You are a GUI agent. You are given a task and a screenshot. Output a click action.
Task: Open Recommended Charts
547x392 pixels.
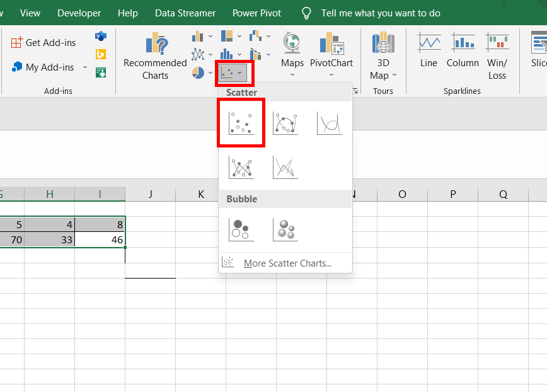155,56
